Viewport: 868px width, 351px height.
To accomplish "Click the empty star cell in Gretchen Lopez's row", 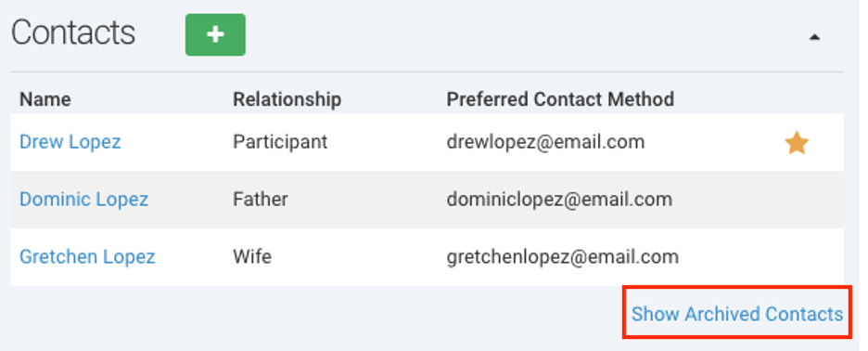I will coord(797,257).
